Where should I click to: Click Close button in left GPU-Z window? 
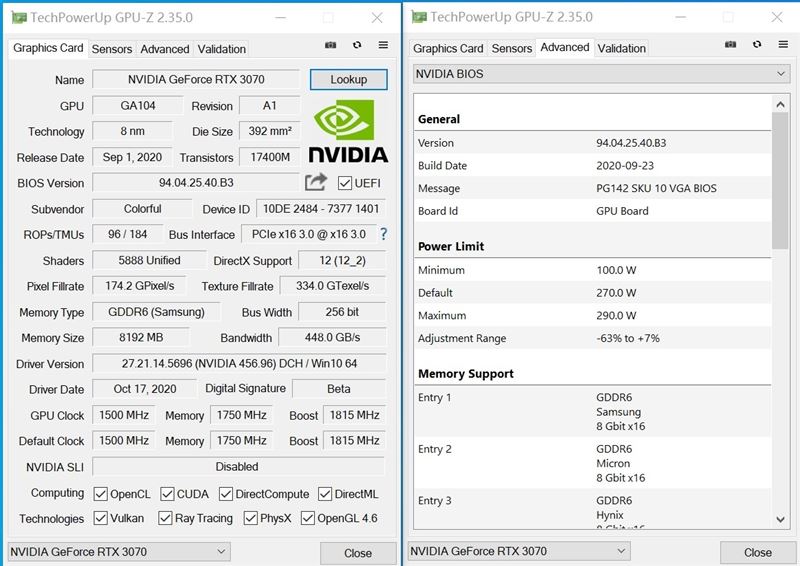pos(358,553)
